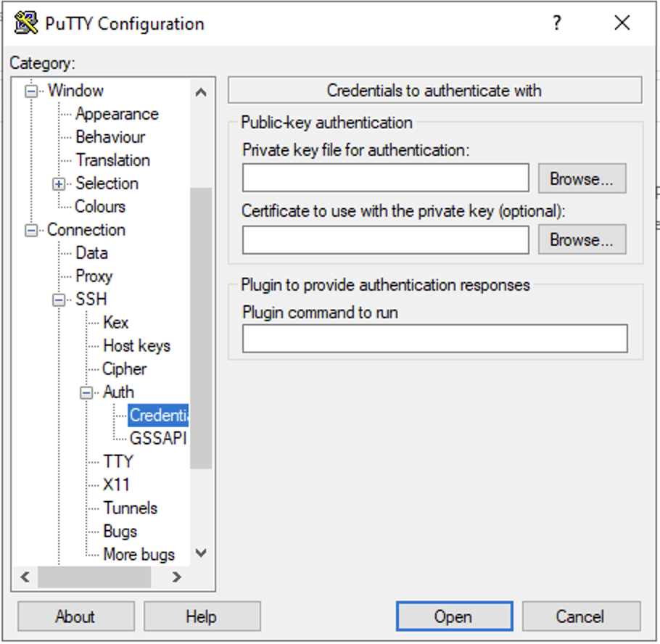Focus the certificate file field
The width and height of the screenshot is (660, 644).
(x=386, y=240)
